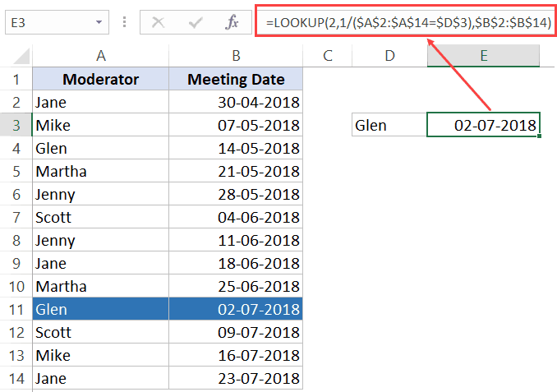Image resolution: width=557 pixels, height=392 pixels.
Task: Select row 3 header
Action: tap(16, 125)
